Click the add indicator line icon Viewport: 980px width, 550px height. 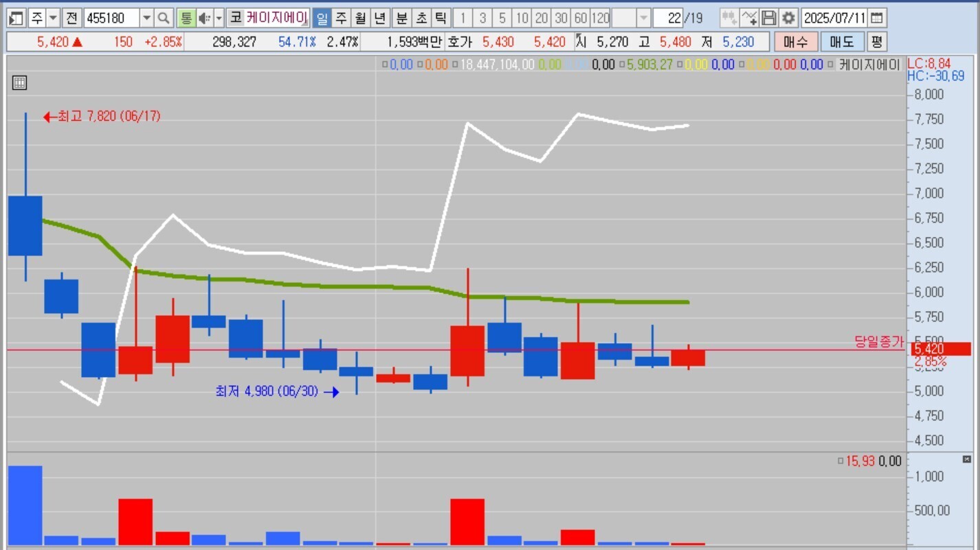pos(749,18)
